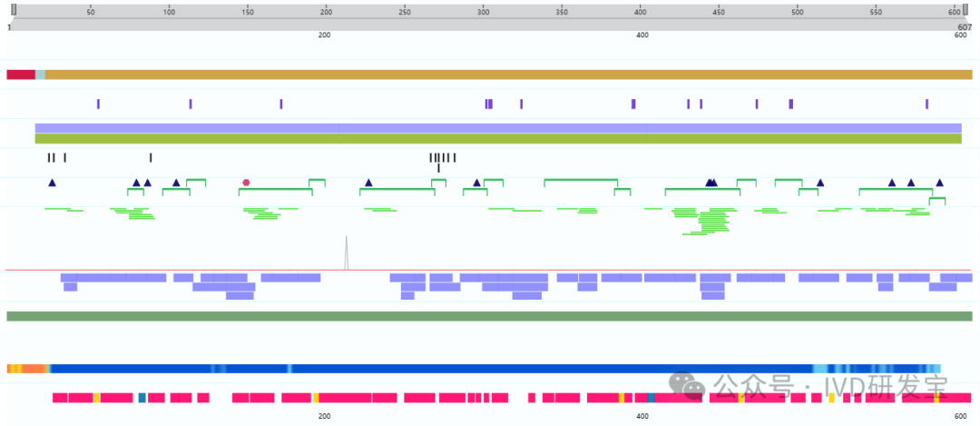Click the green bracket beneath the pink hexagon
980x426 pixels.
tap(276, 190)
